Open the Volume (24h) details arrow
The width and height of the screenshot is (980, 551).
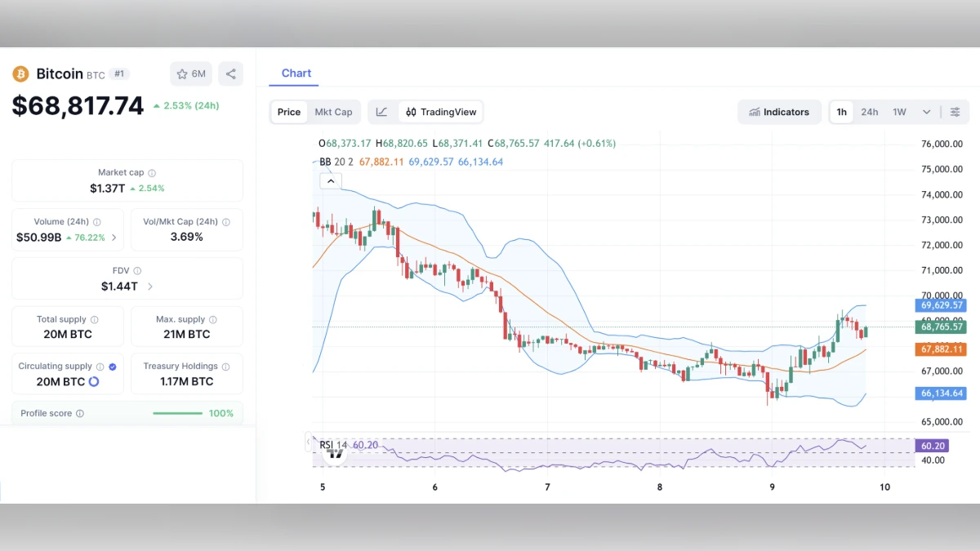click(116, 237)
